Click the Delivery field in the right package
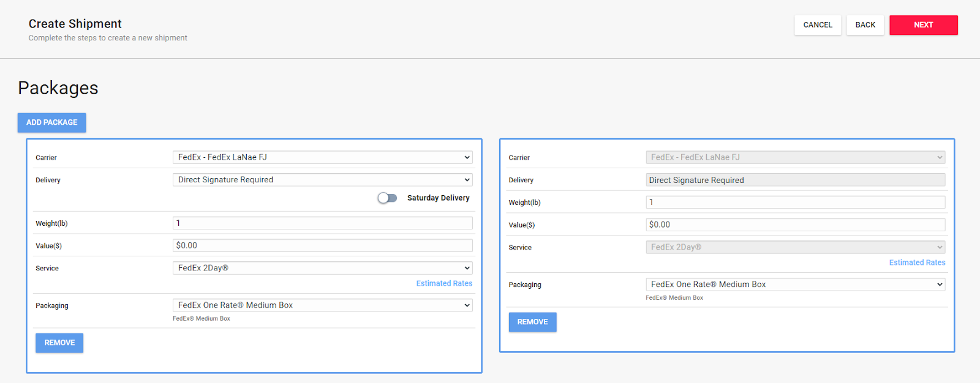Screen dimensions: 980x383 (795, 180)
